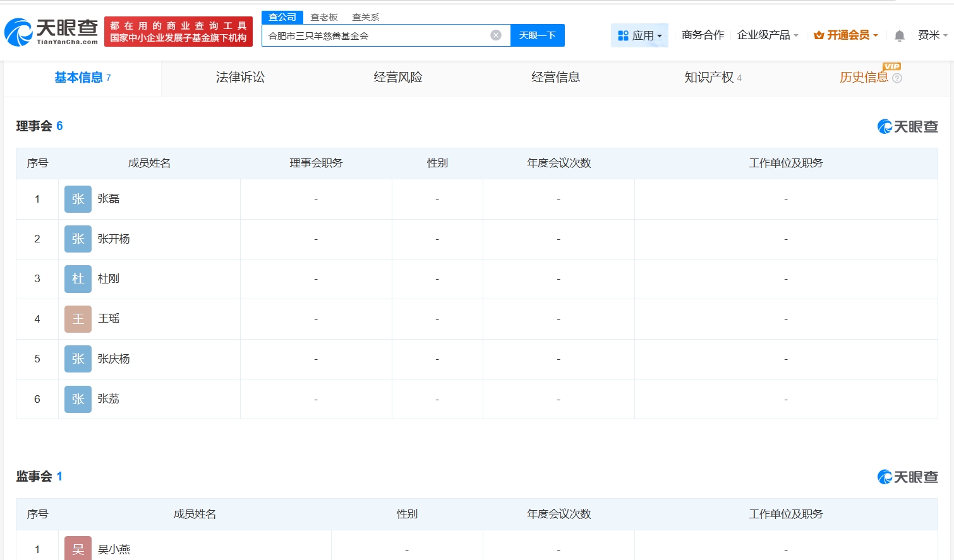Expand the 企业级产品 menu
The image size is (954, 560).
768,35
